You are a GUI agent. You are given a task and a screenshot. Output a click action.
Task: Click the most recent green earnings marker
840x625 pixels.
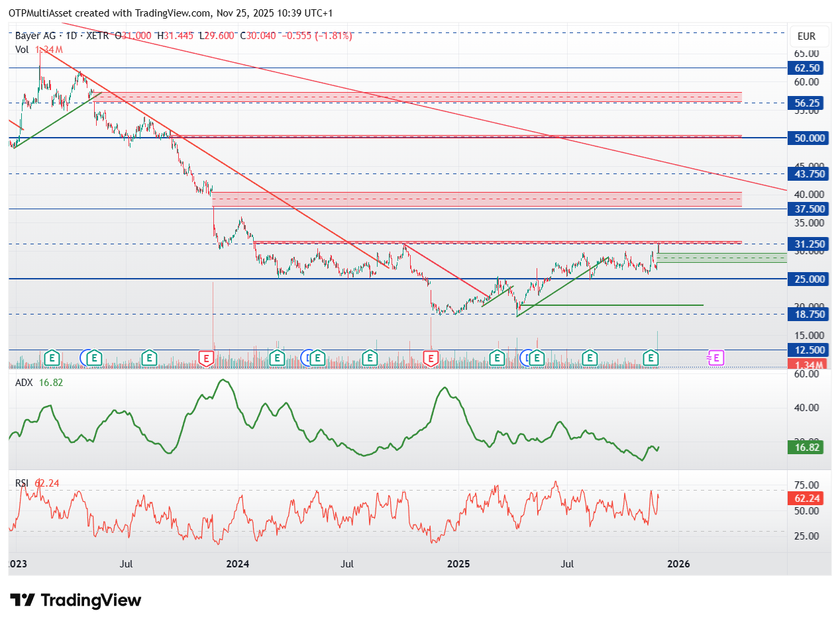tap(651, 358)
